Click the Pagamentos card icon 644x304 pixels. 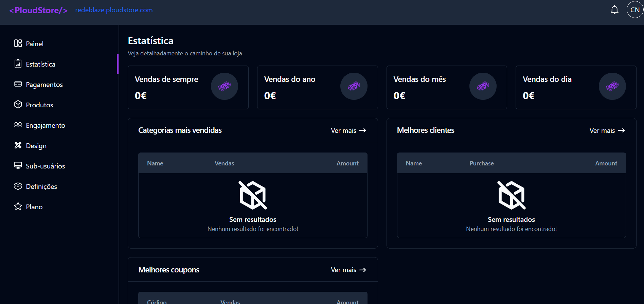click(18, 84)
